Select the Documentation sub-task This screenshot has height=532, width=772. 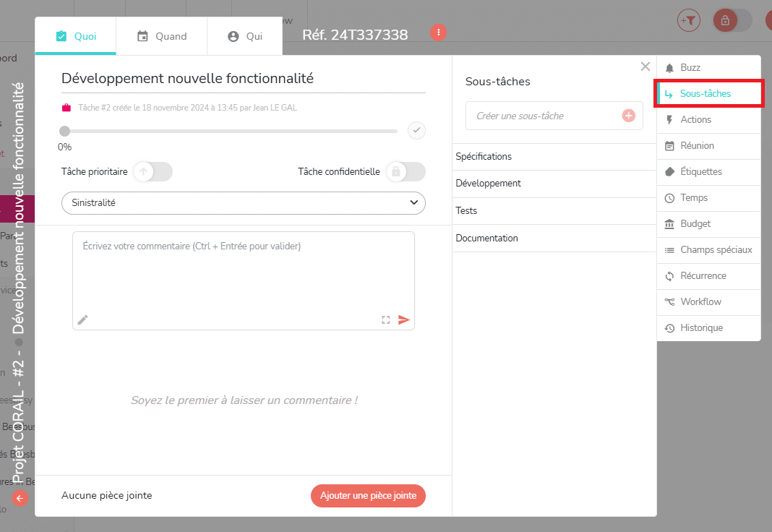554,239
